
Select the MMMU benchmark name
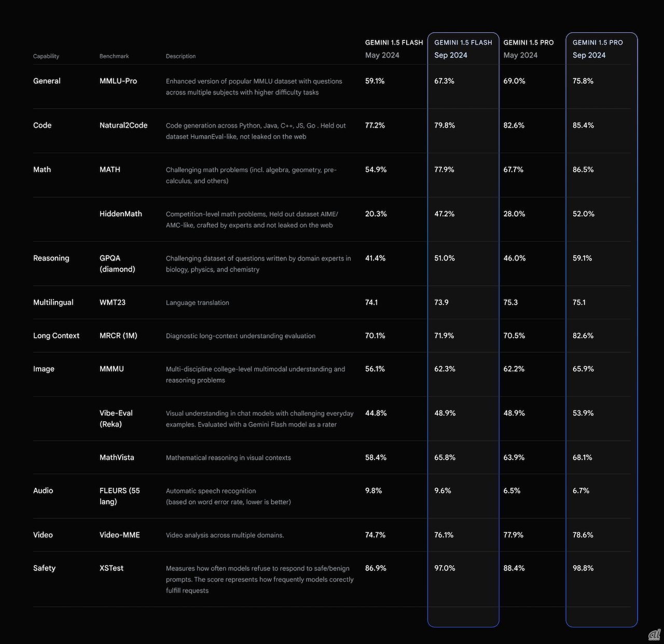(112, 369)
